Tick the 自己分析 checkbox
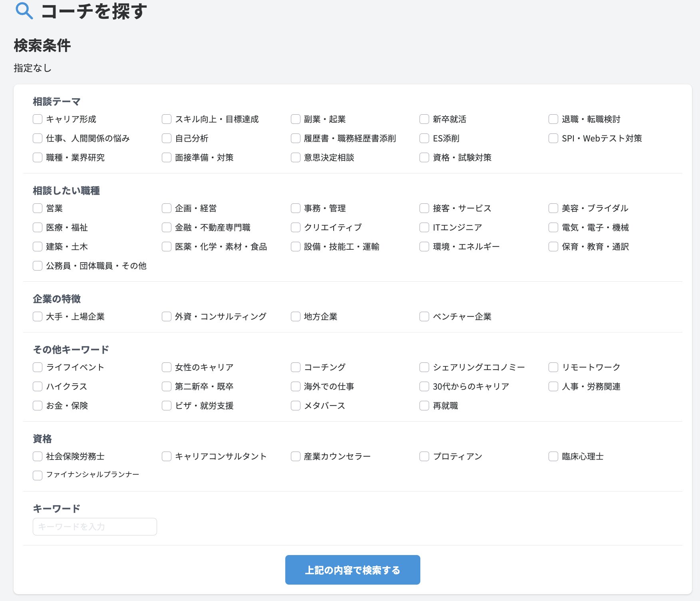Viewport: 700px width, 601px height. coord(167,138)
